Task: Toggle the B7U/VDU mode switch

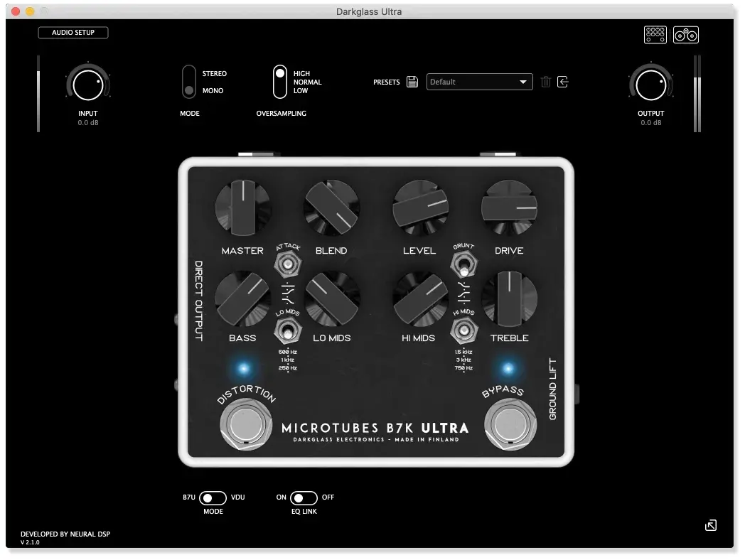Action: coord(213,497)
